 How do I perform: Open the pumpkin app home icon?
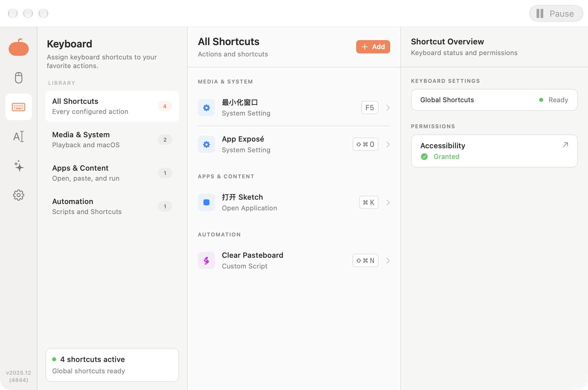[x=19, y=47]
